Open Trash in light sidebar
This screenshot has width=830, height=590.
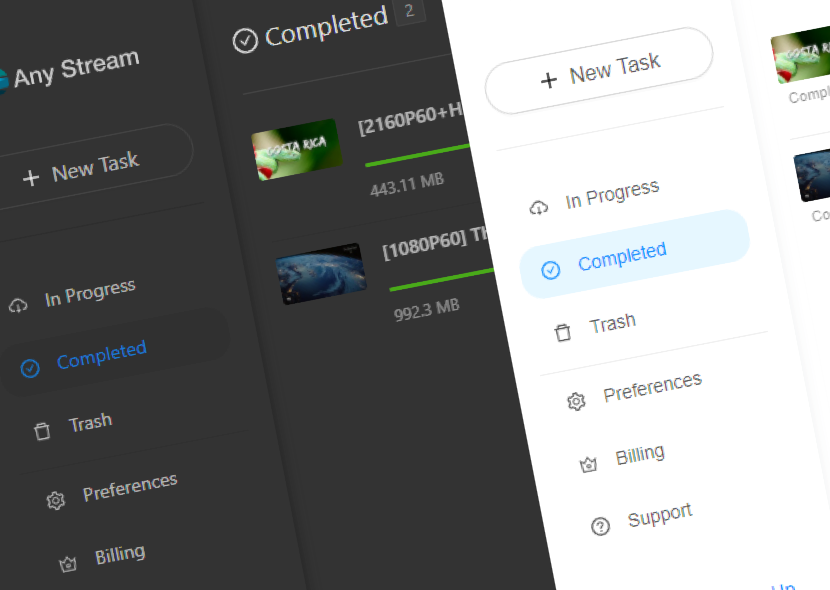[x=612, y=323]
